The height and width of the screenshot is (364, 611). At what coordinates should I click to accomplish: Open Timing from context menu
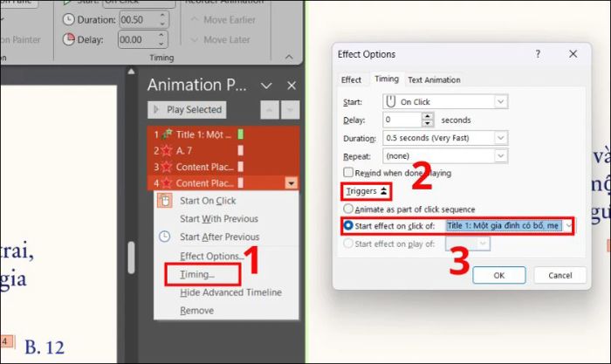click(x=197, y=274)
